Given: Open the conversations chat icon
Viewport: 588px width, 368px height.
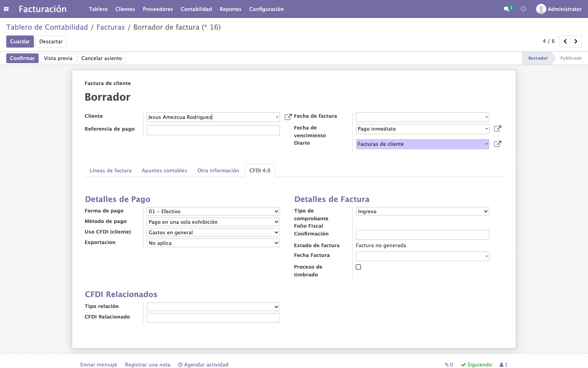Looking at the screenshot, I should (x=507, y=9).
